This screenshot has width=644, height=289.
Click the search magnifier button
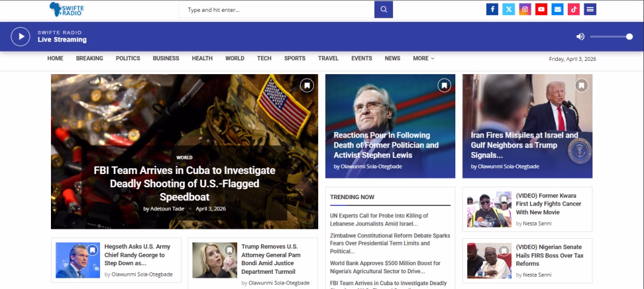(x=384, y=9)
